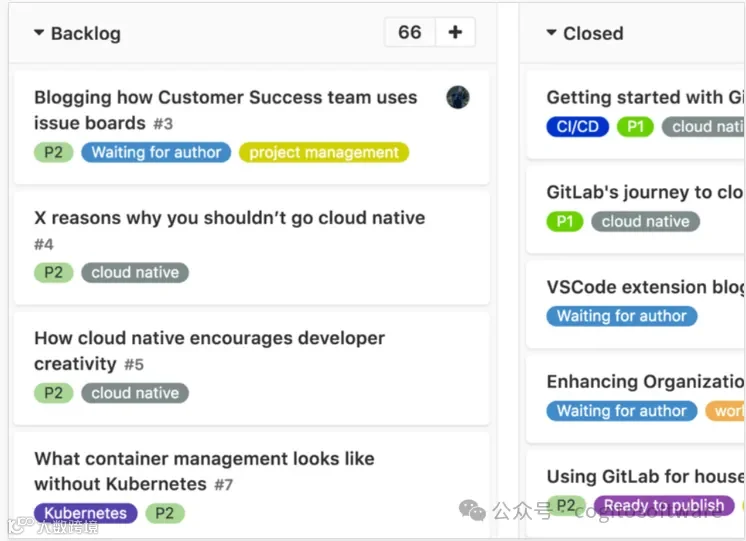The height and width of the screenshot is (541, 746).
Task: Filter by 'Waiting for author' label on issue #3
Action: (156, 152)
